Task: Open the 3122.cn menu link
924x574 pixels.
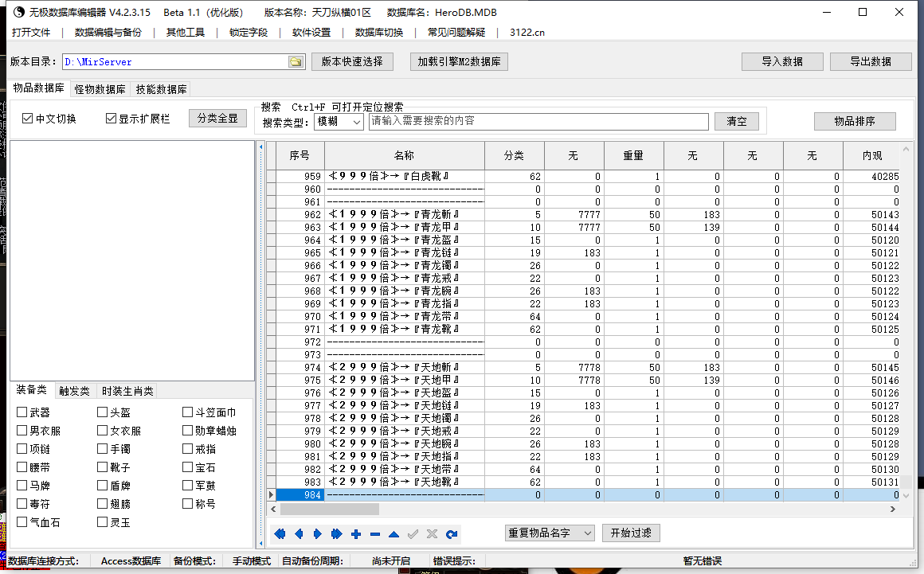Action: [527, 33]
